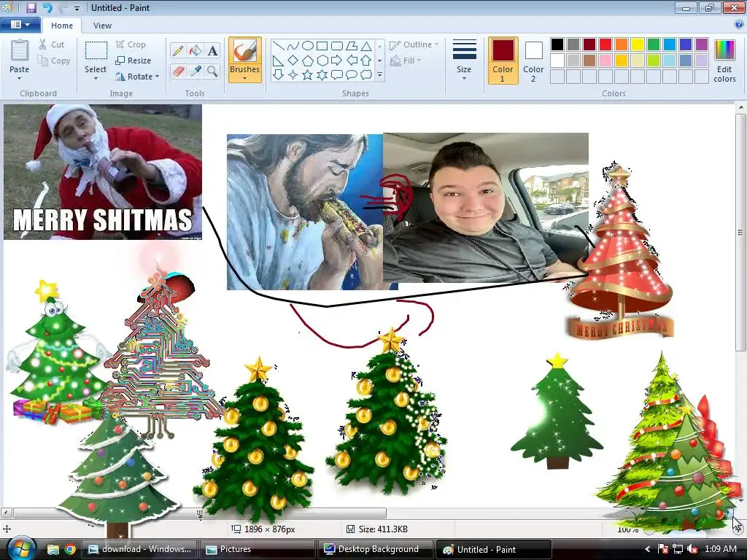Choose the Triangle shape
Image resolution: width=747 pixels, height=560 pixels.
[366, 46]
